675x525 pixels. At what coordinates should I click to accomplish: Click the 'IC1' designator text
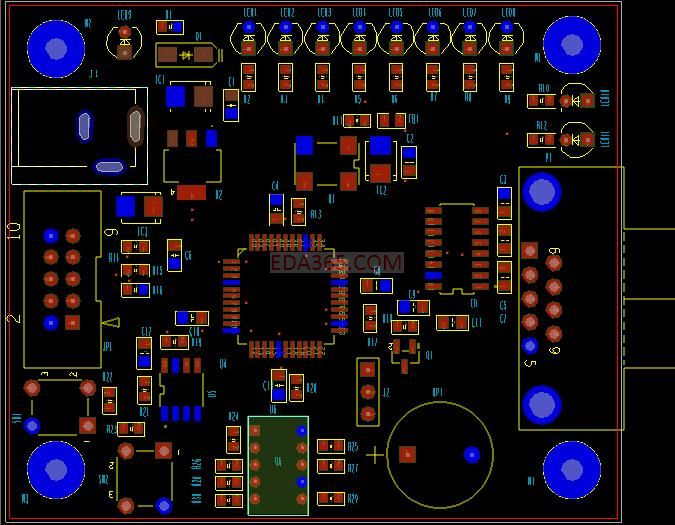[x=160, y=80]
